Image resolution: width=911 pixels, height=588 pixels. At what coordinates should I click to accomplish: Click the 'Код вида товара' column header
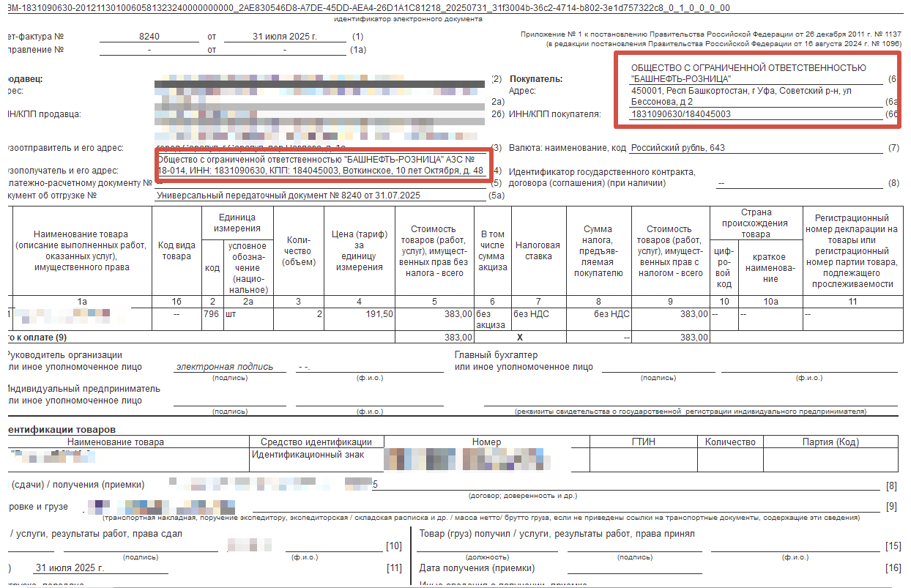click(x=176, y=250)
